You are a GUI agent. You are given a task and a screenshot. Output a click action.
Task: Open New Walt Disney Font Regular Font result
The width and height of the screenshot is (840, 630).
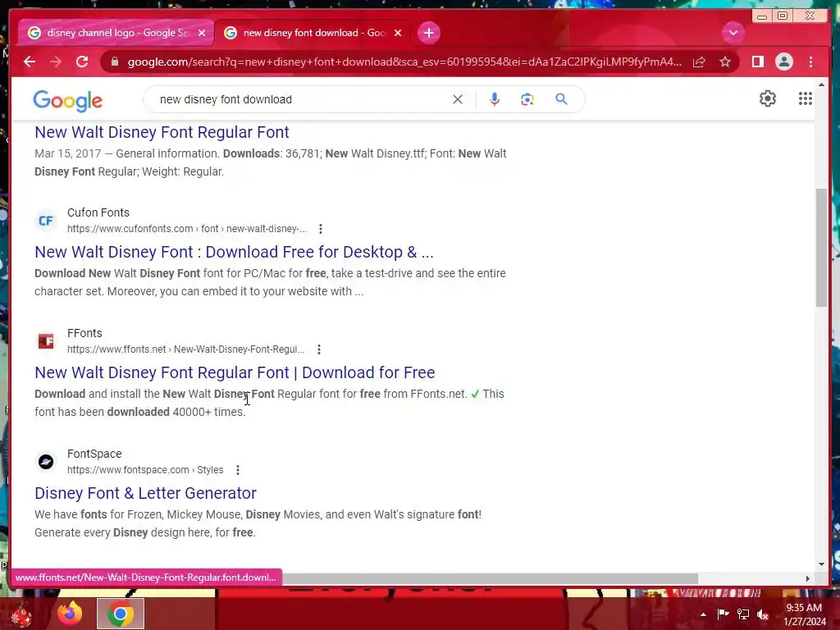click(x=162, y=132)
